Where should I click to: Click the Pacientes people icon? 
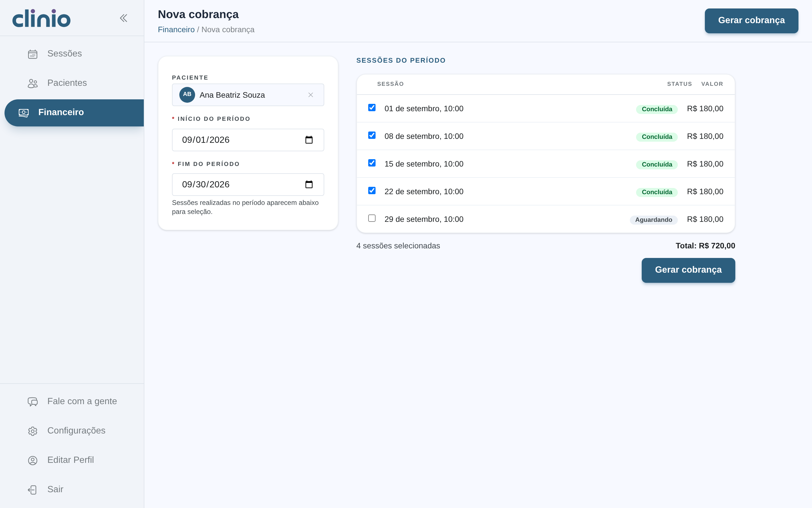coord(32,83)
